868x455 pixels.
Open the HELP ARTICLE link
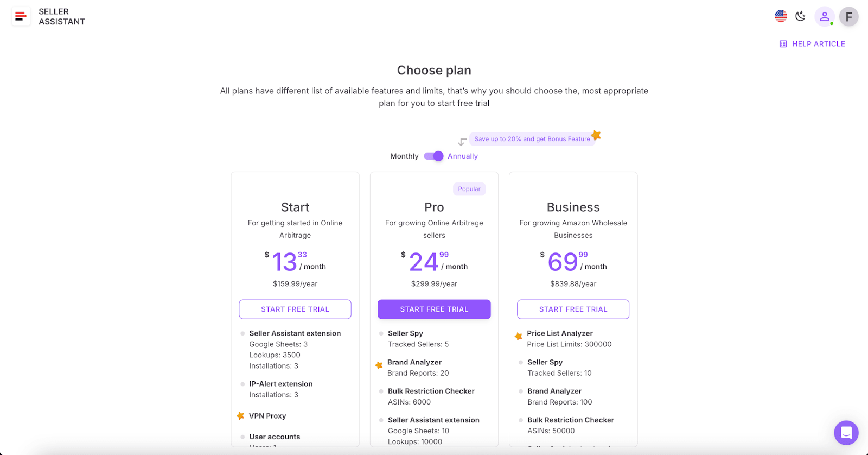tap(819, 43)
